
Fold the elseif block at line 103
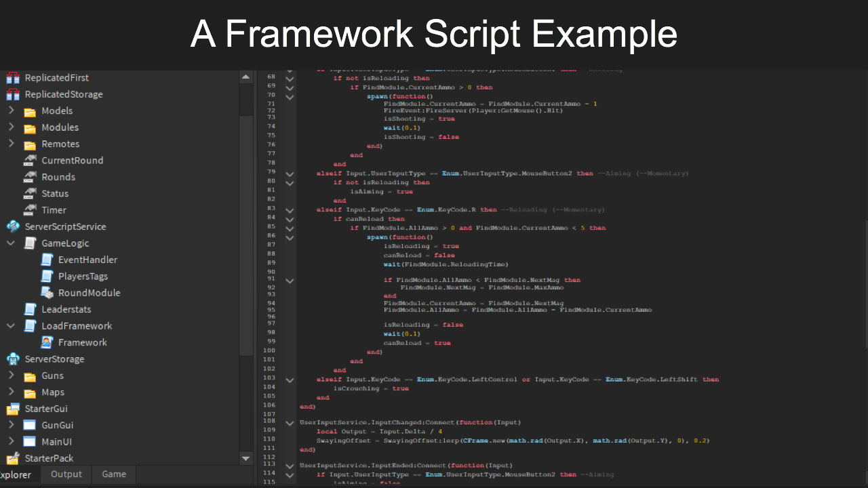pyautogui.click(x=290, y=380)
